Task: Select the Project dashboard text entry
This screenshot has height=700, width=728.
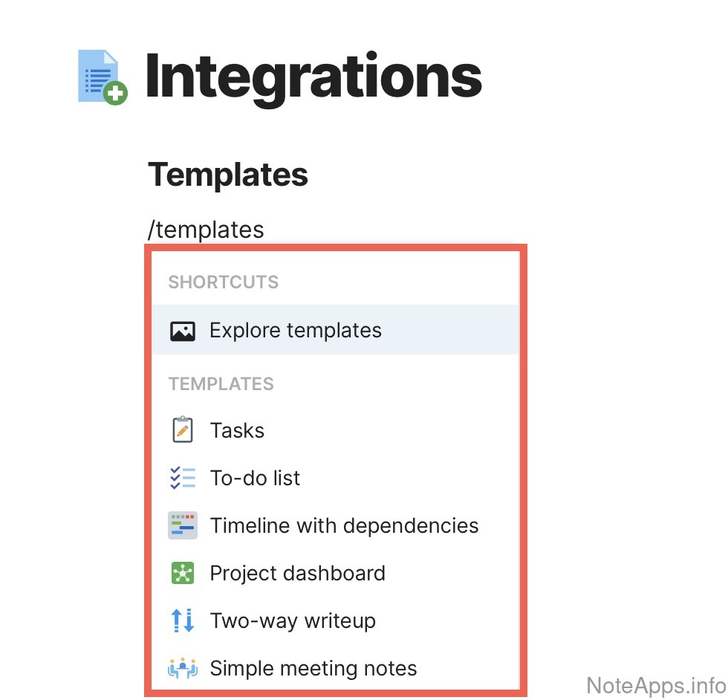Action: point(297,573)
